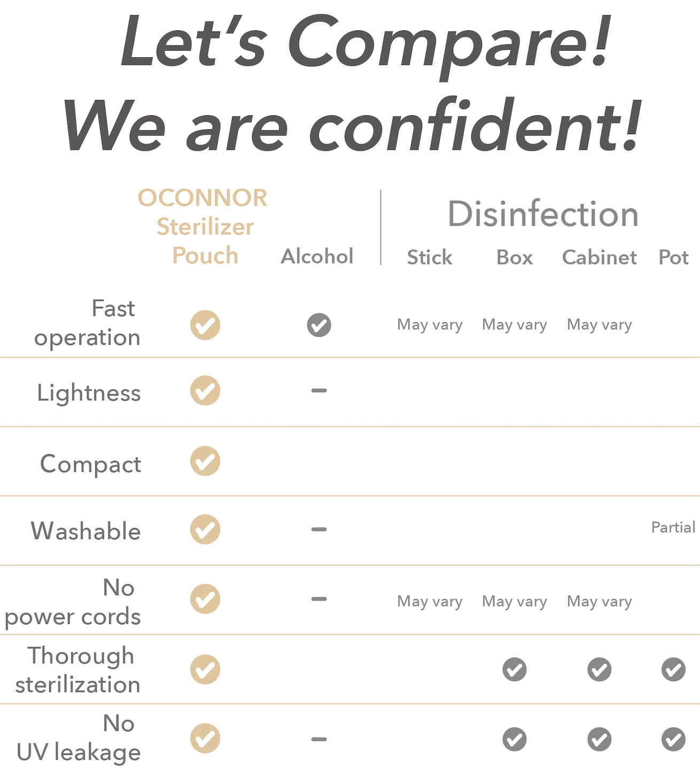Click the gold checkmark in Compact row
The width and height of the screenshot is (700, 771).
(x=205, y=461)
